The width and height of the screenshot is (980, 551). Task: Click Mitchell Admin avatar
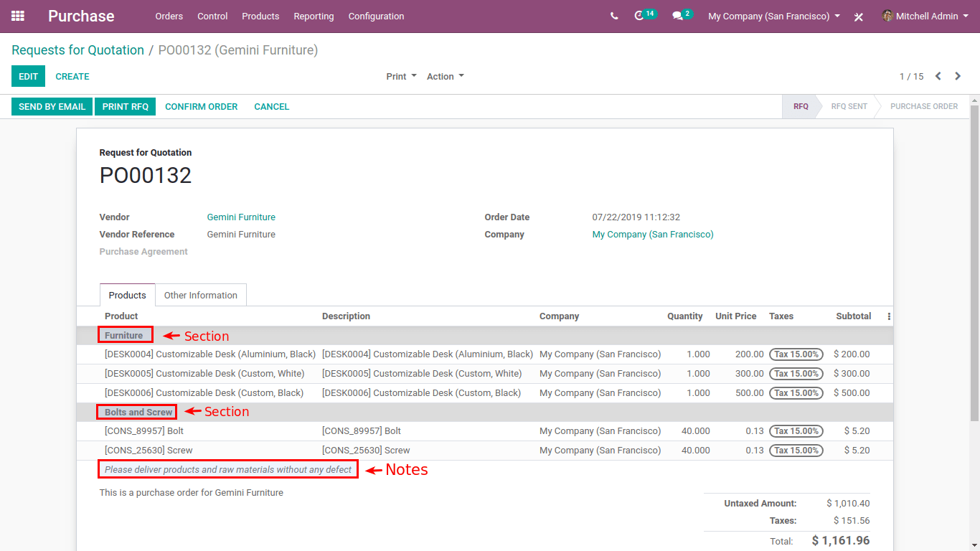887,16
